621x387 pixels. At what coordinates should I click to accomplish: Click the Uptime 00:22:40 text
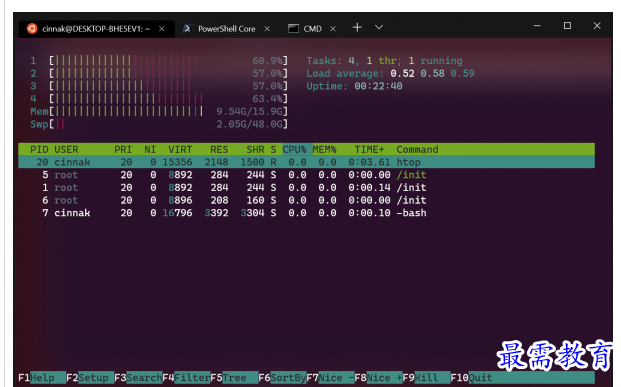[354, 86]
